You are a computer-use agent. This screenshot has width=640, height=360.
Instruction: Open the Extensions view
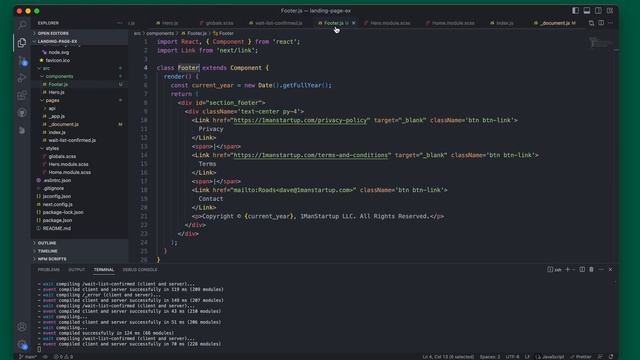pyautogui.click(x=22, y=96)
